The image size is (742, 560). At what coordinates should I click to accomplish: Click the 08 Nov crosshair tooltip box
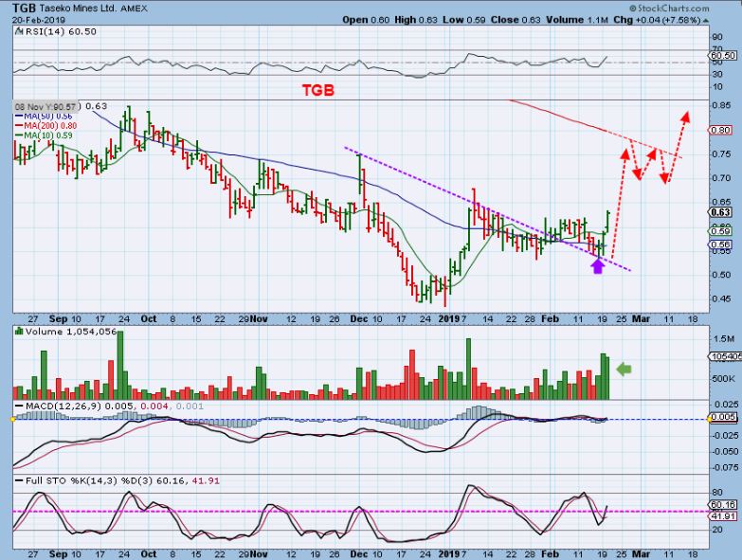click(x=45, y=107)
